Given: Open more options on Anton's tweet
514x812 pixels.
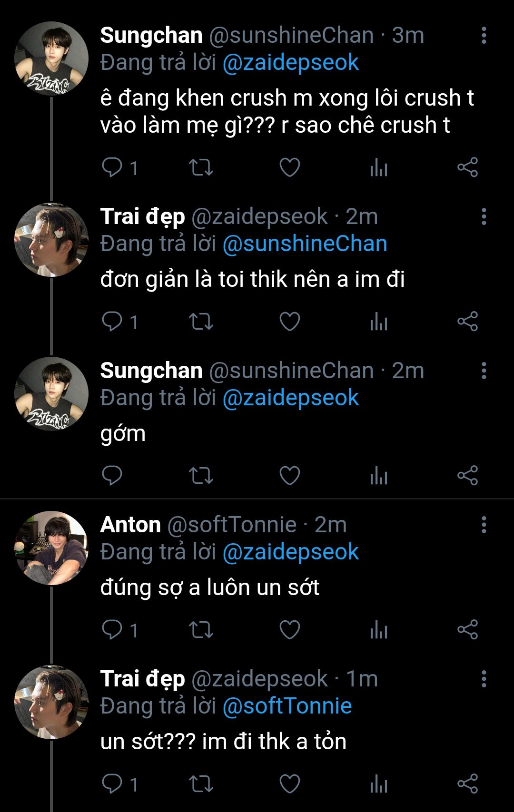Looking at the screenshot, I should click(x=484, y=525).
